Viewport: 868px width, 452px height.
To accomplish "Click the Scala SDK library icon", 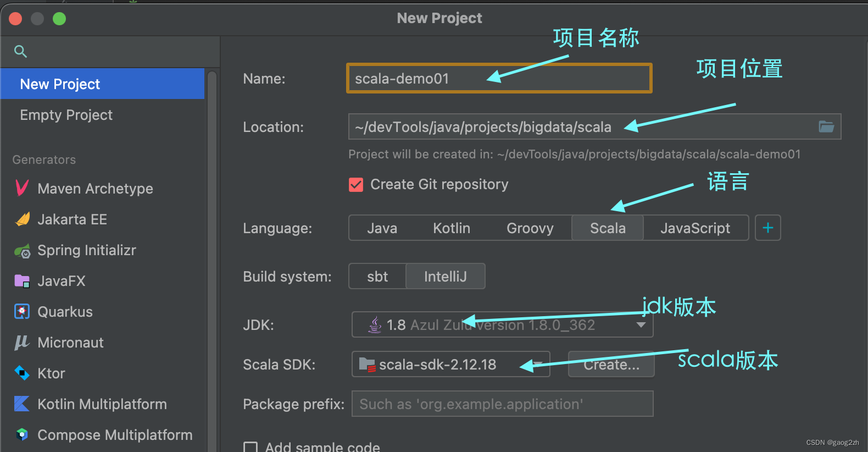I will (x=366, y=365).
